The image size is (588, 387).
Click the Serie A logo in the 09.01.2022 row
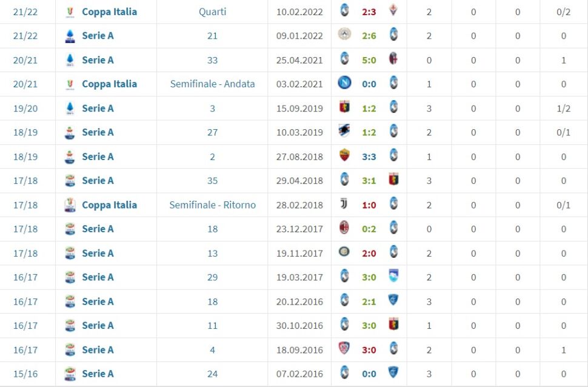(70, 36)
